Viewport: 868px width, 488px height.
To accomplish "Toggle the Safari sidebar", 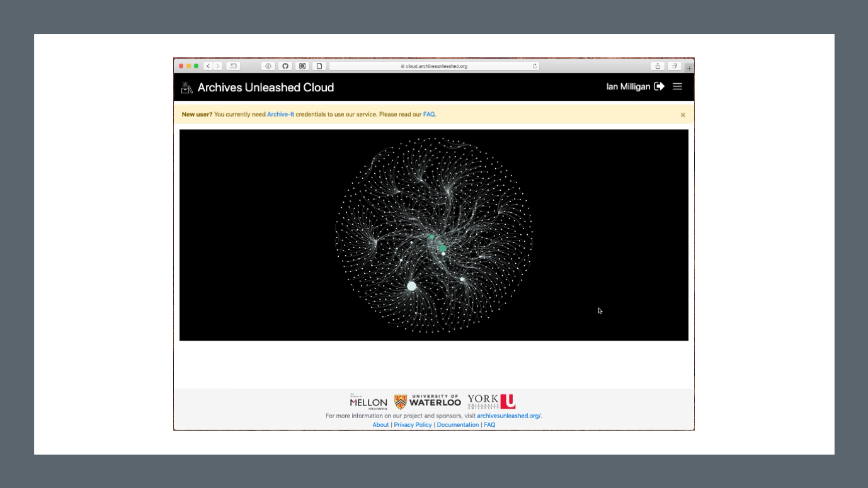I will pyautogui.click(x=233, y=66).
